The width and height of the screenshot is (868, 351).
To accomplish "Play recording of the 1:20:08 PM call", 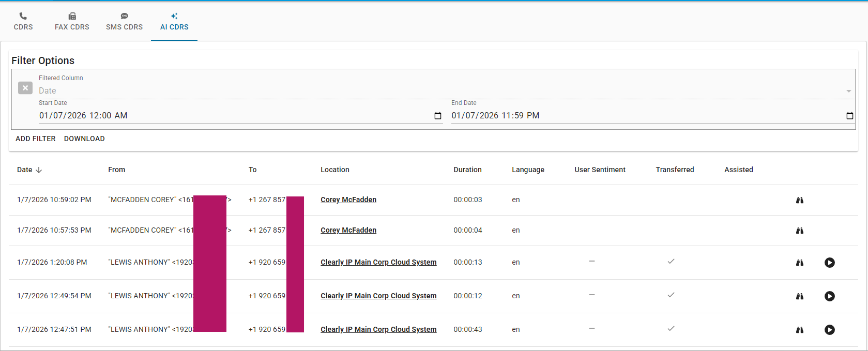I will click(829, 263).
